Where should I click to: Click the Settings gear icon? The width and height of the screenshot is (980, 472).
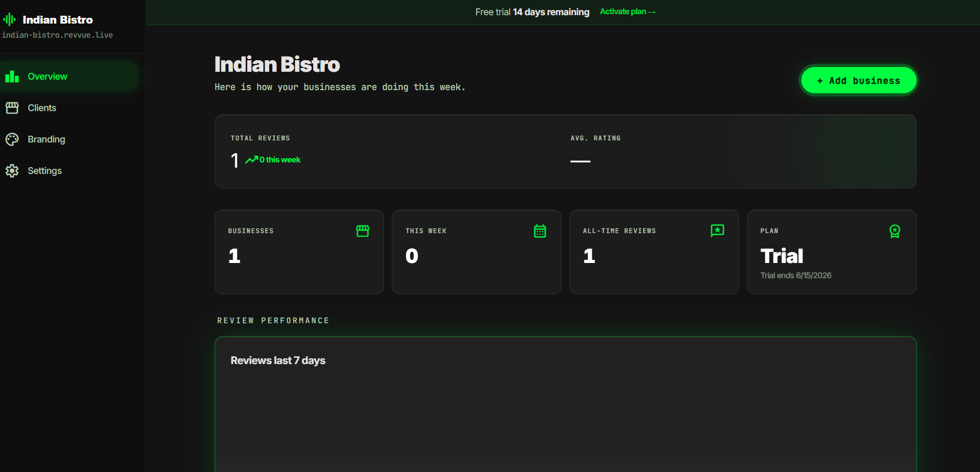pos(12,171)
